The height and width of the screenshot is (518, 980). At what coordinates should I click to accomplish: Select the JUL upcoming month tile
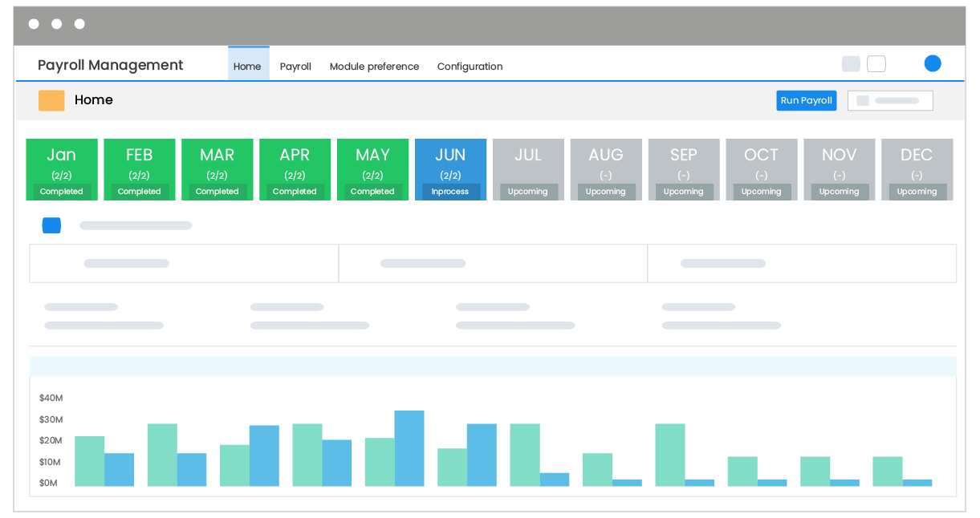(528, 169)
